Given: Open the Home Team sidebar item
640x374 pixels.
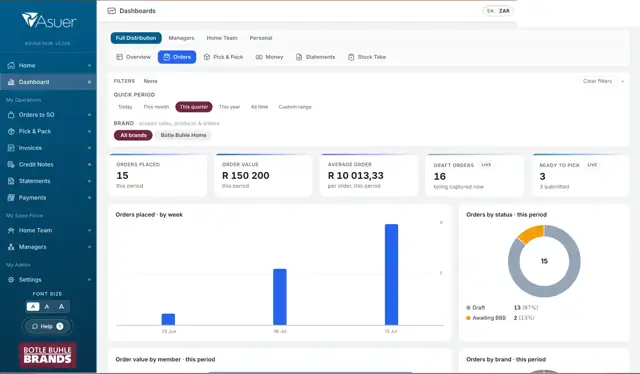Looking at the screenshot, I should [x=48, y=230].
